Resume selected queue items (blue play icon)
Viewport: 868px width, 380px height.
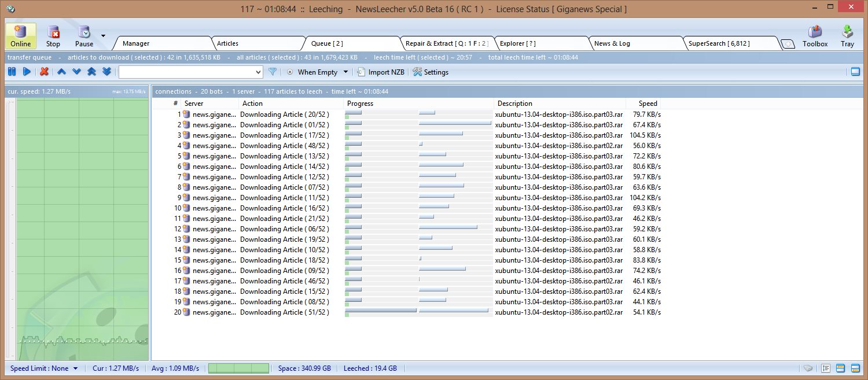[x=27, y=72]
